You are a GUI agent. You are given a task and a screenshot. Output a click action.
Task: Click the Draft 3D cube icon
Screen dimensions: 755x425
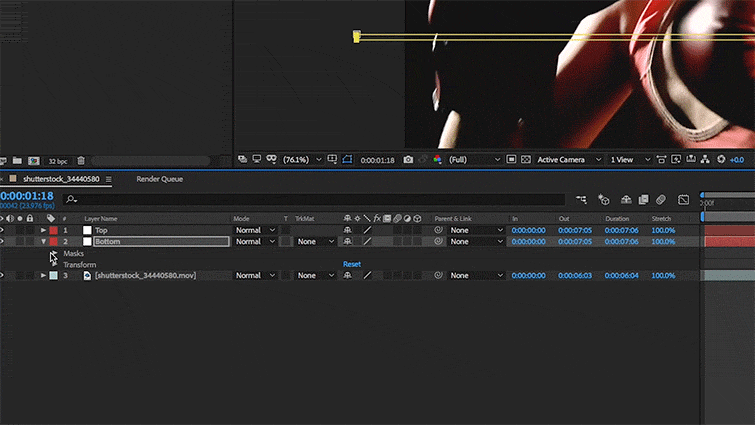[604, 200]
